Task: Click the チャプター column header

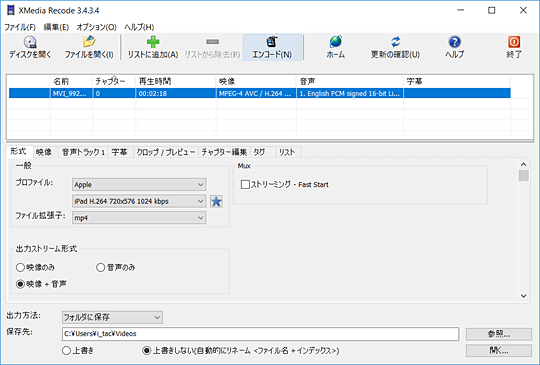Action: tap(114, 82)
